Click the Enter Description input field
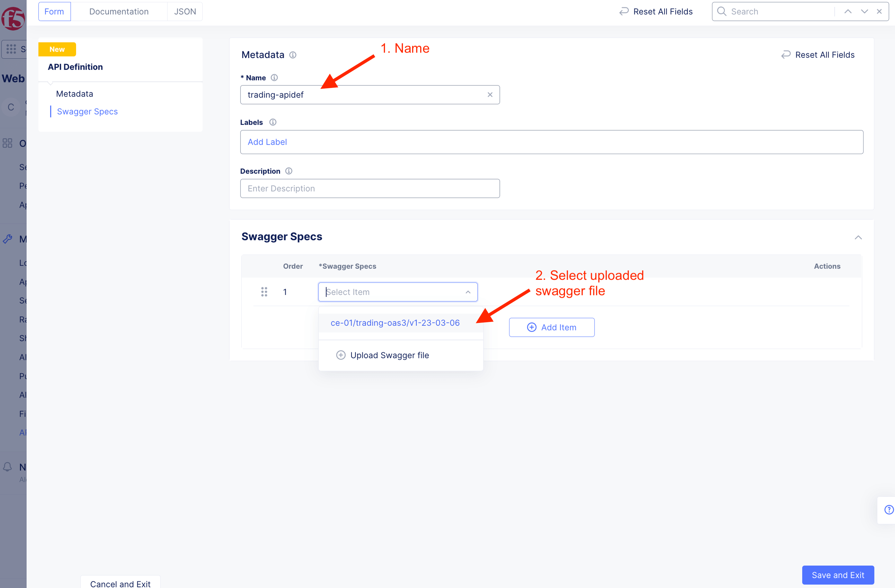Image resolution: width=895 pixels, height=588 pixels. tap(370, 188)
